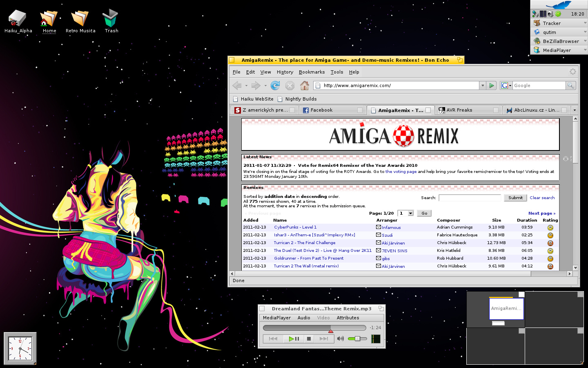Open the Bookmarks menu
The width and height of the screenshot is (588, 368).
click(312, 72)
